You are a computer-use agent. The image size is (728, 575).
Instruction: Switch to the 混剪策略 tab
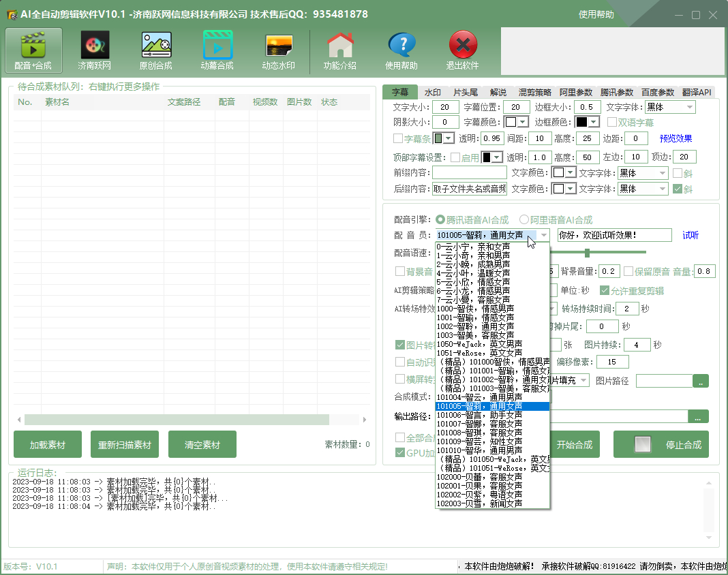click(x=534, y=93)
